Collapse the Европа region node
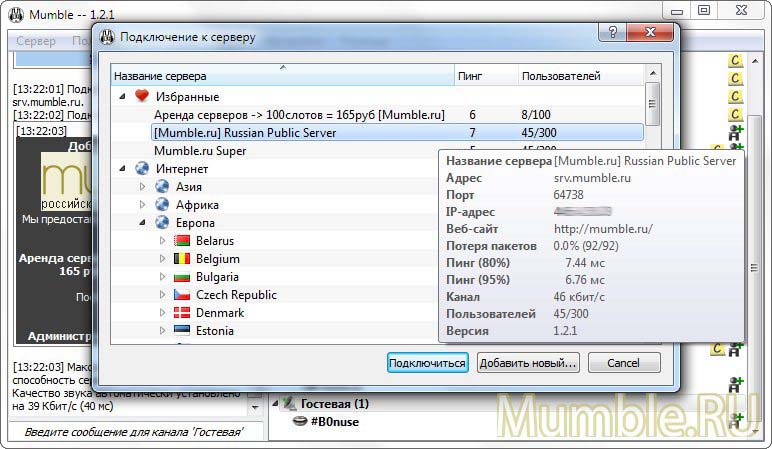772x449 pixels. (x=142, y=223)
